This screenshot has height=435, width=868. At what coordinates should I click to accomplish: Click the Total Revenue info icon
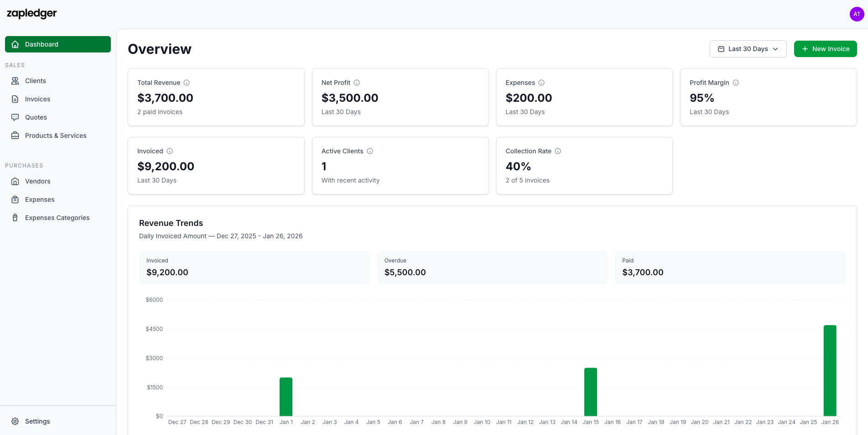(187, 83)
